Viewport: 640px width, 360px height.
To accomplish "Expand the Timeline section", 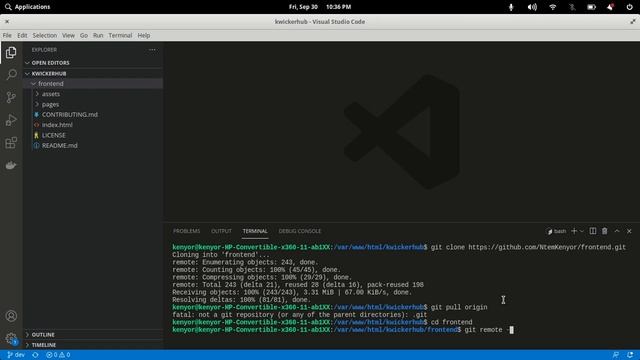I will [93, 345].
